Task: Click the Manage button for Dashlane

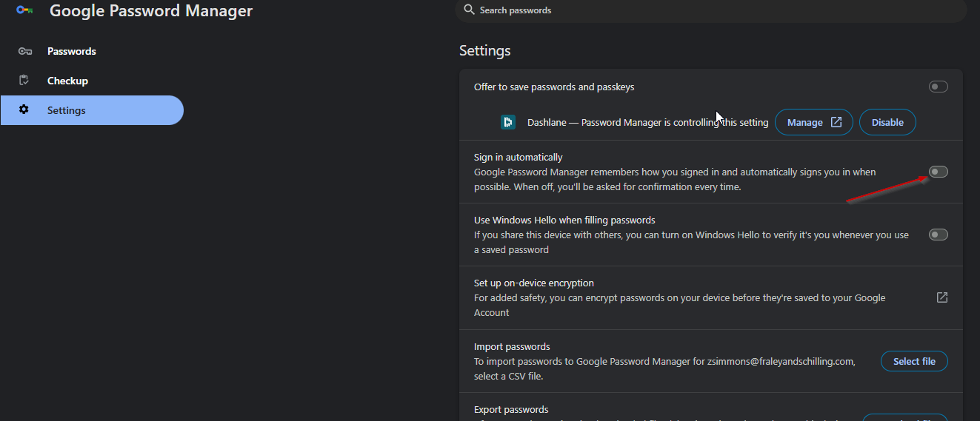Action: click(x=814, y=122)
